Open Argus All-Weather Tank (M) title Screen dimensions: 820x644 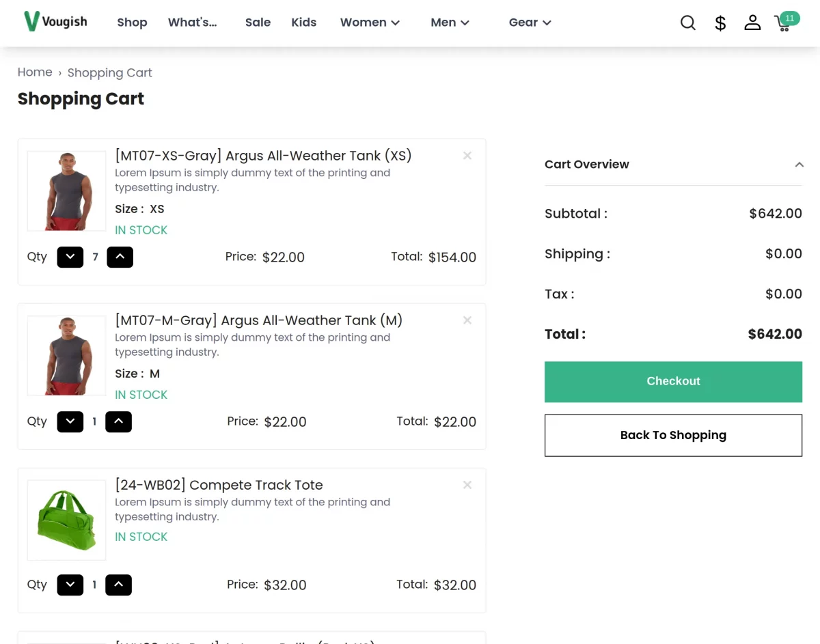(258, 320)
